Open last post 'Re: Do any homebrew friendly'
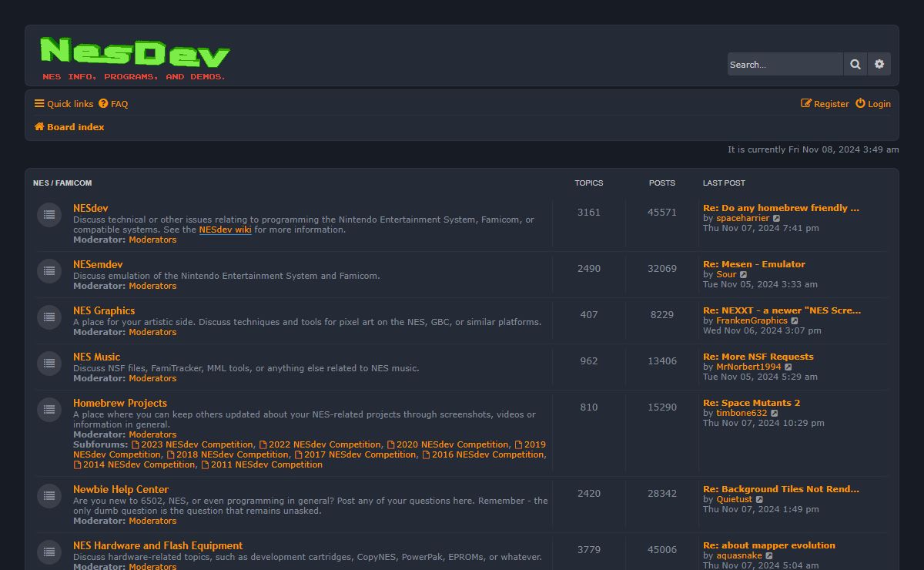This screenshot has width=924, height=570. tap(781, 208)
